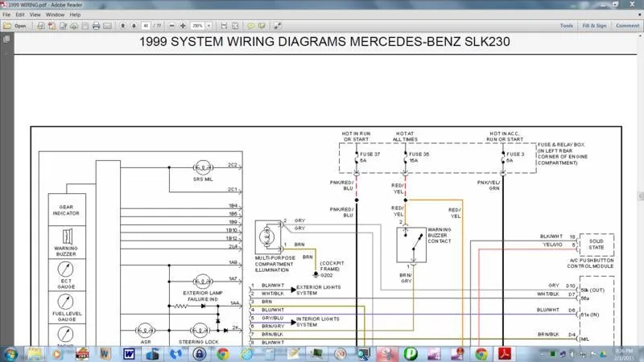The width and height of the screenshot is (644, 362).
Task: Click the page number field showing 40
Action: point(146,26)
